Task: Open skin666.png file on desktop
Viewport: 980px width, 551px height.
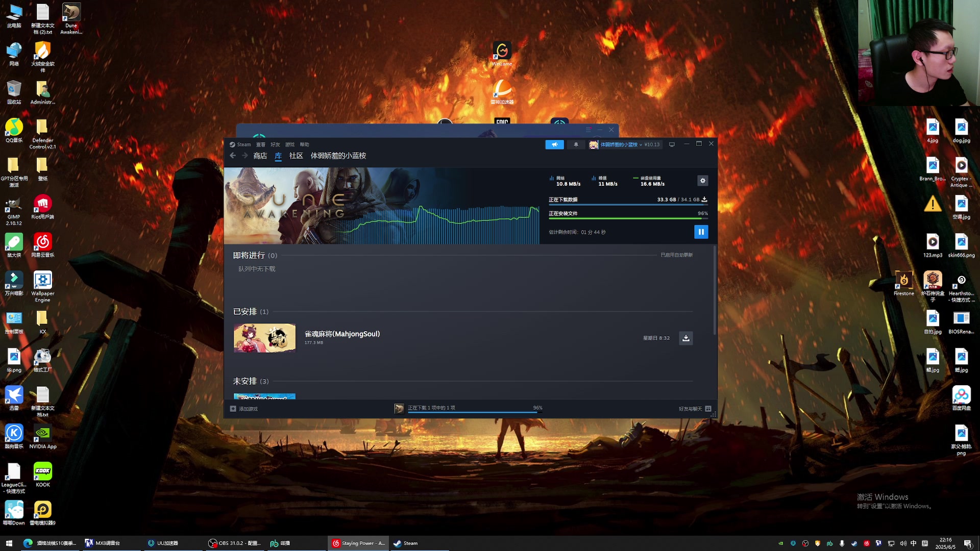Action: 962,245
